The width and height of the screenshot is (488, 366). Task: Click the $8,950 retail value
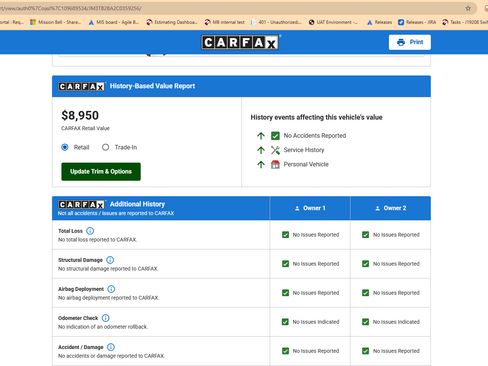80,115
